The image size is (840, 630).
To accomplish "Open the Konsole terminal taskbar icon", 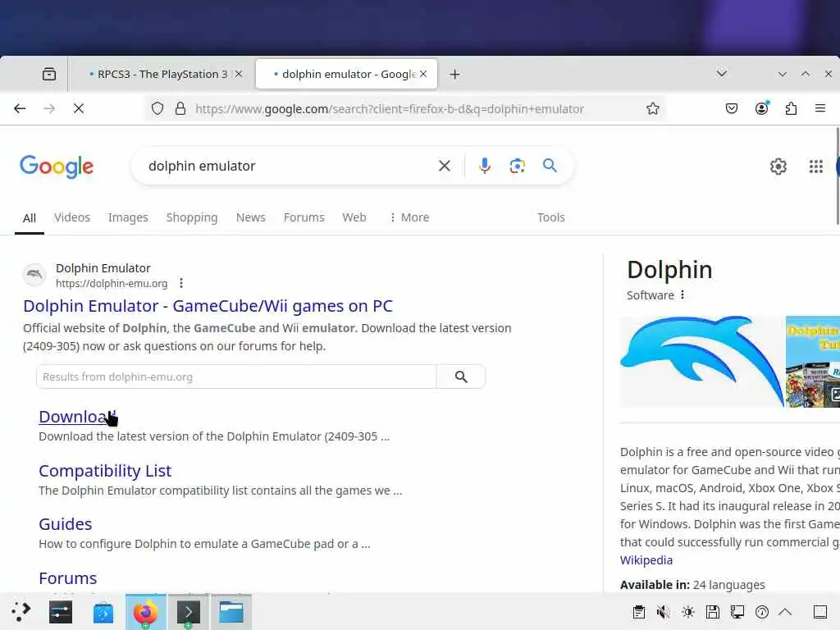I will click(x=189, y=612).
